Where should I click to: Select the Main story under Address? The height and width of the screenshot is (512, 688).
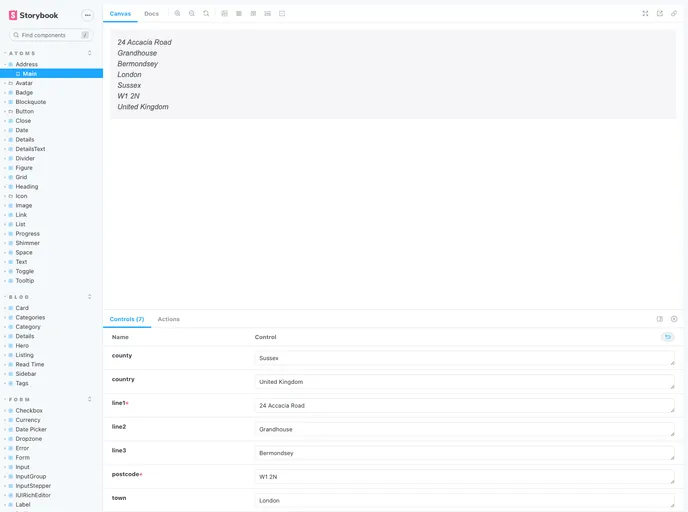51,74
